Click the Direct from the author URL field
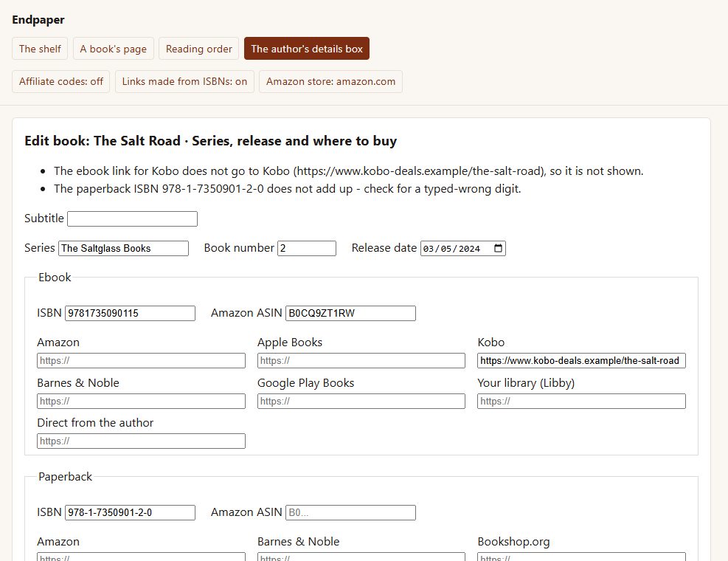The image size is (728, 561). pyautogui.click(x=141, y=441)
